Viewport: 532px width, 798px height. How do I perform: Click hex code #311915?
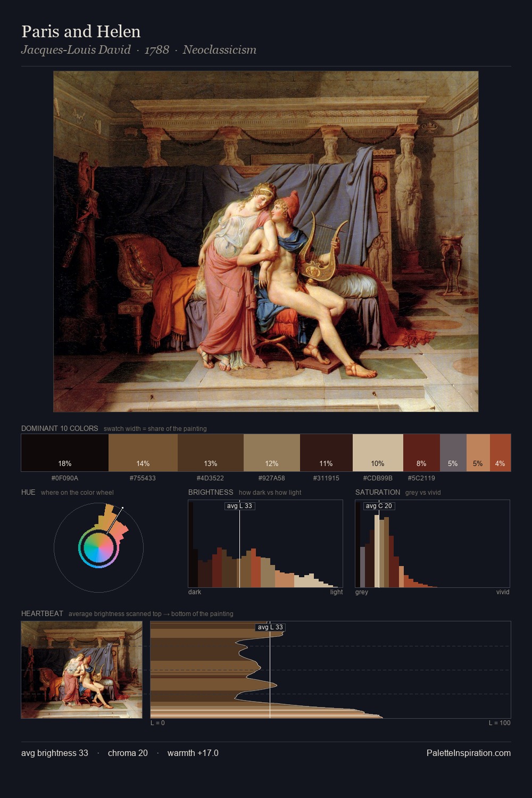pos(326,478)
